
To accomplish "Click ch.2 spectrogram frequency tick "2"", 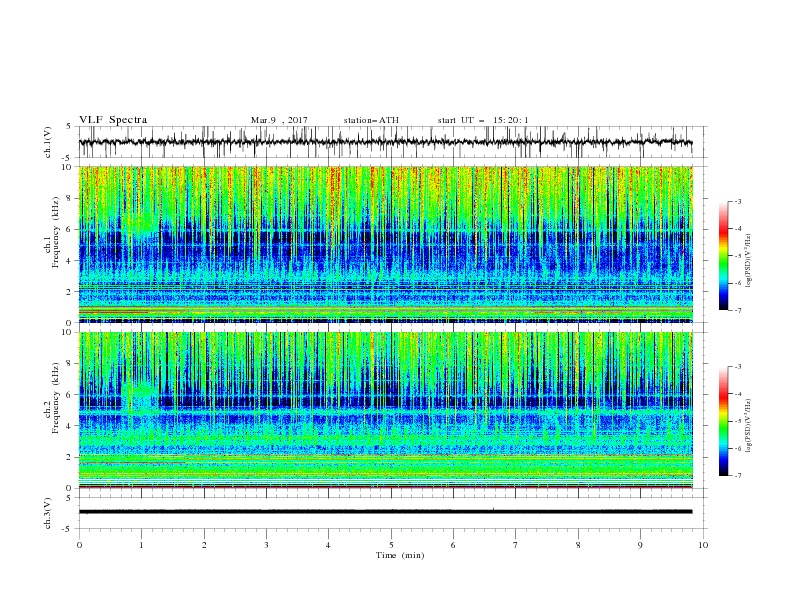I will (71, 457).
